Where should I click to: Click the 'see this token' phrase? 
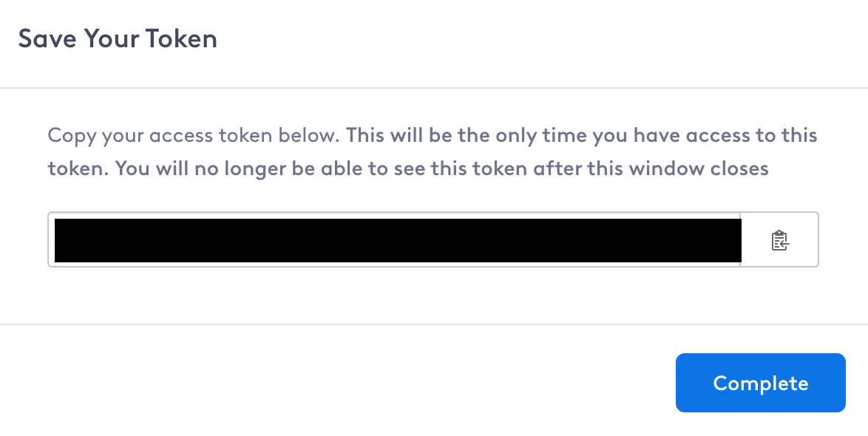pos(461,168)
